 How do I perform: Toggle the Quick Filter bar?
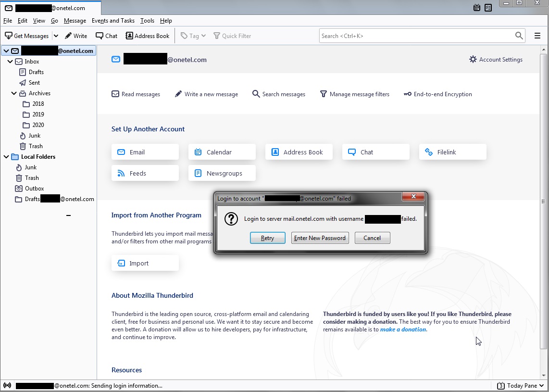(232, 35)
